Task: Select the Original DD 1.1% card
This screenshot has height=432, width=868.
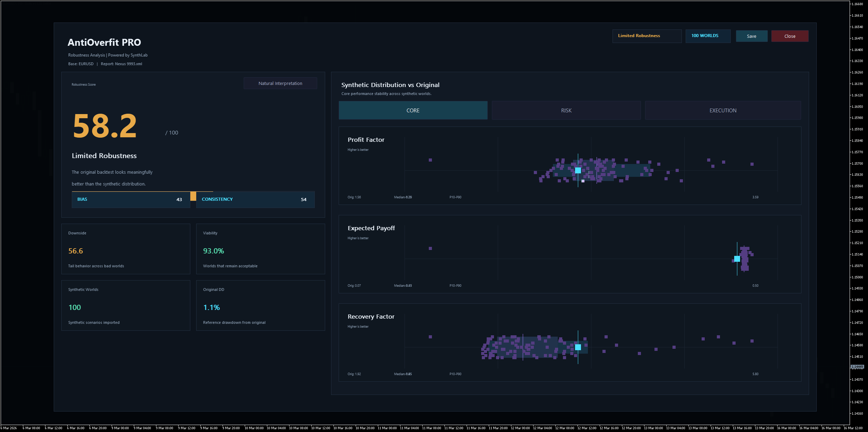Action: [x=260, y=305]
